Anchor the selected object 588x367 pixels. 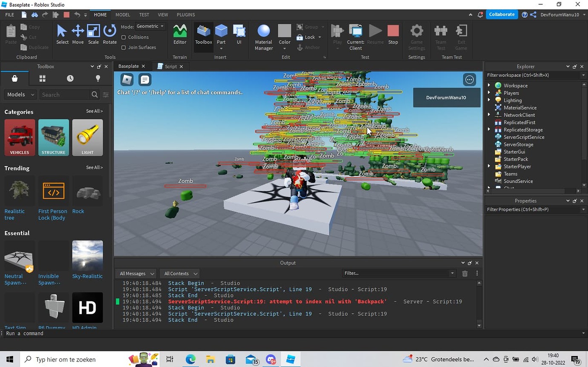pos(308,47)
